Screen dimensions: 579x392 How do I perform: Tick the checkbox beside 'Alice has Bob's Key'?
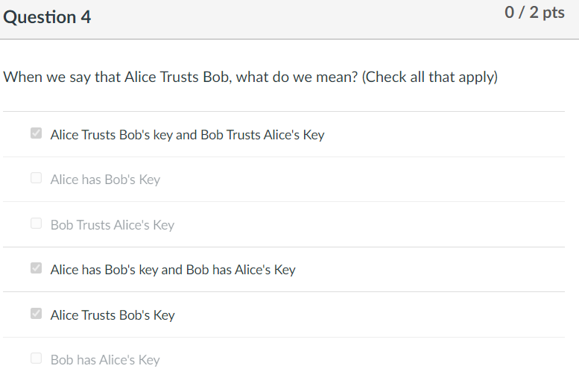(36, 179)
